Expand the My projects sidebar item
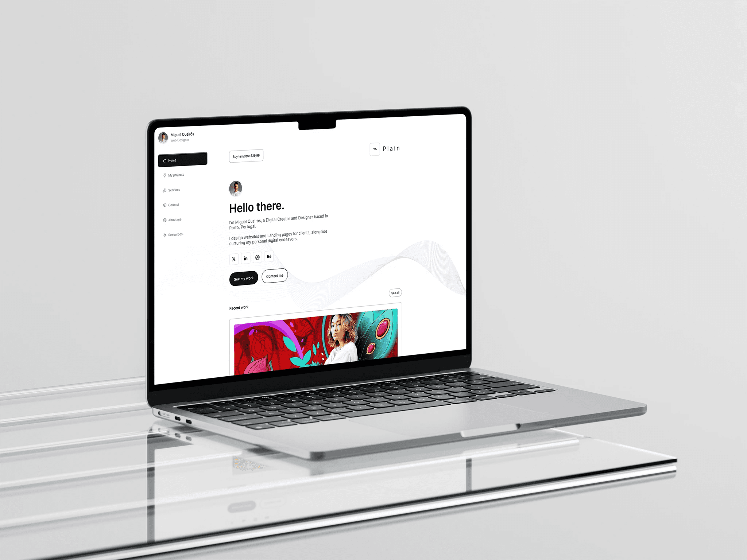 tap(176, 175)
